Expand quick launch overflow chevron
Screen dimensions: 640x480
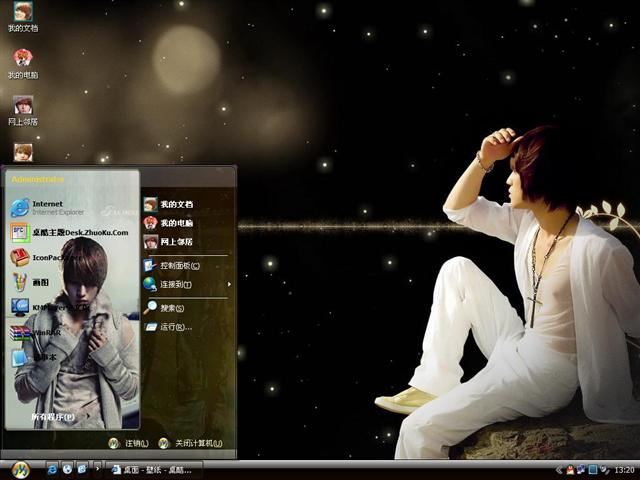click(97, 467)
